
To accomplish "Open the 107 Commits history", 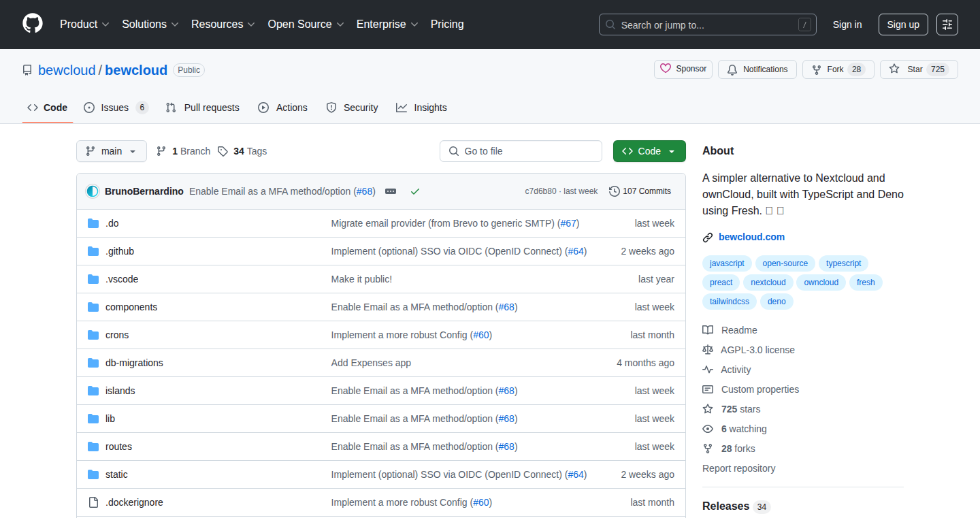I will 640,191.
